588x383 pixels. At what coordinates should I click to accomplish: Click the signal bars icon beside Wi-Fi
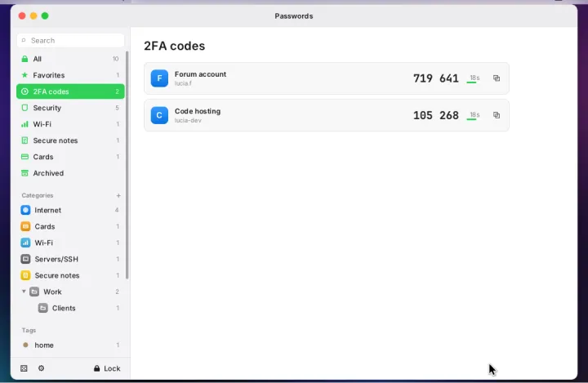point(24,124)
